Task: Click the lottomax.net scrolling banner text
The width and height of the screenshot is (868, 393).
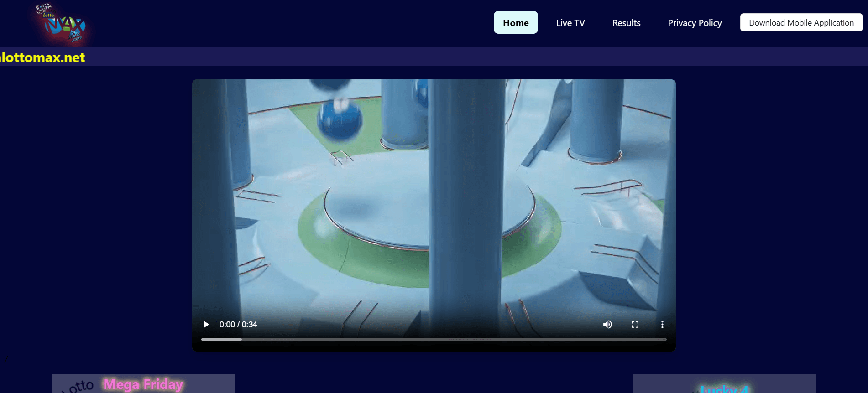Action: tap(42, 57)
